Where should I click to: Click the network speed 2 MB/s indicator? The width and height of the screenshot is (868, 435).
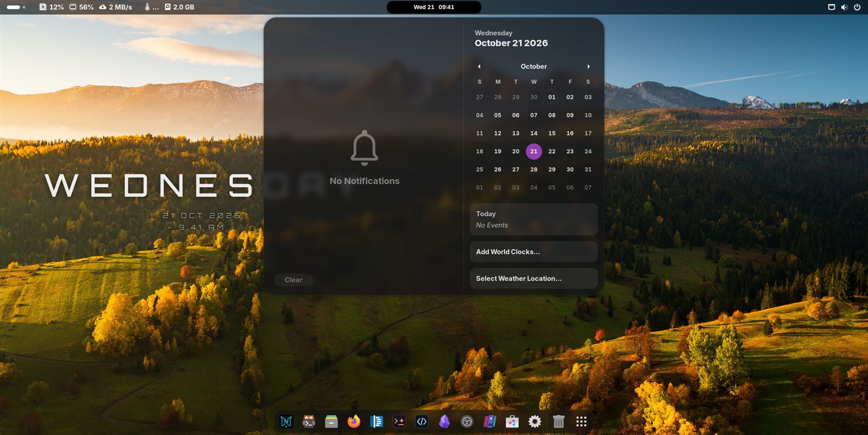coord(116,7)
